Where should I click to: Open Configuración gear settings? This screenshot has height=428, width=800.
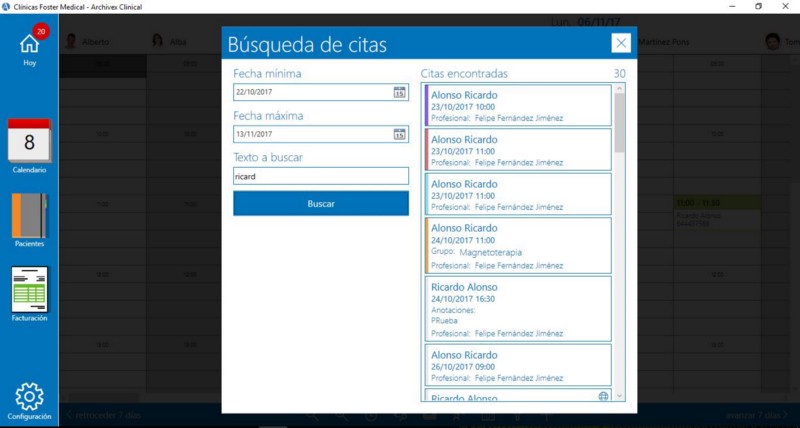point(30,397)
